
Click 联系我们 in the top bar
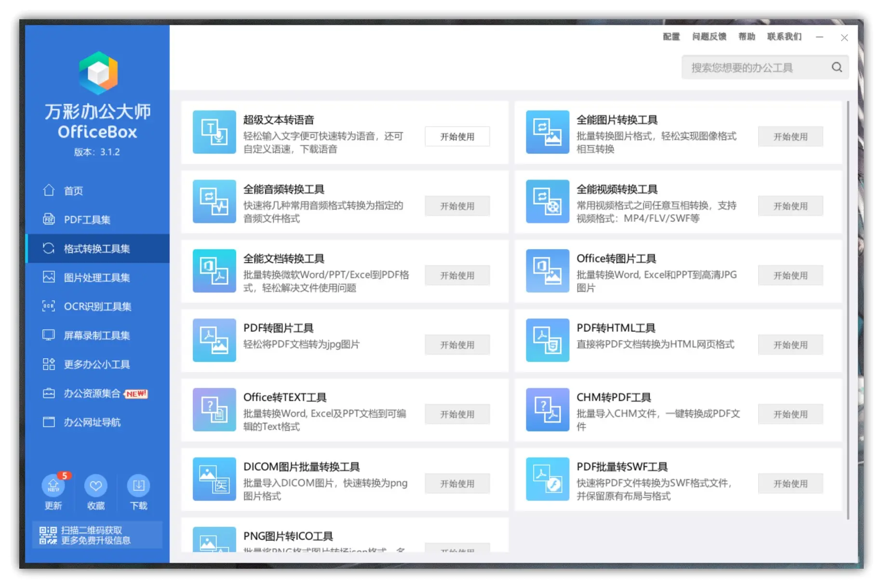click(784, 37)
